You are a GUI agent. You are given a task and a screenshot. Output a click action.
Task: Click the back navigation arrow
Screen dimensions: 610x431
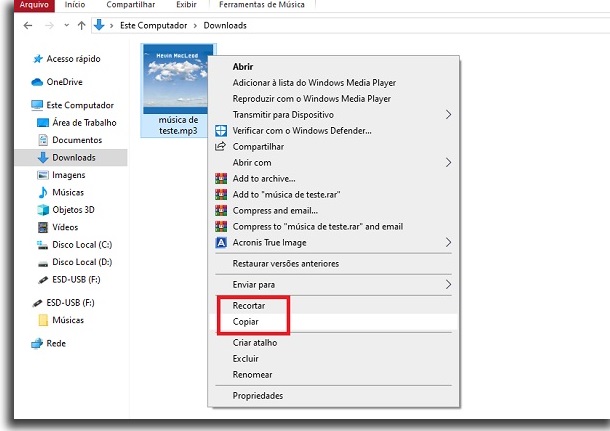click(12, 25)
